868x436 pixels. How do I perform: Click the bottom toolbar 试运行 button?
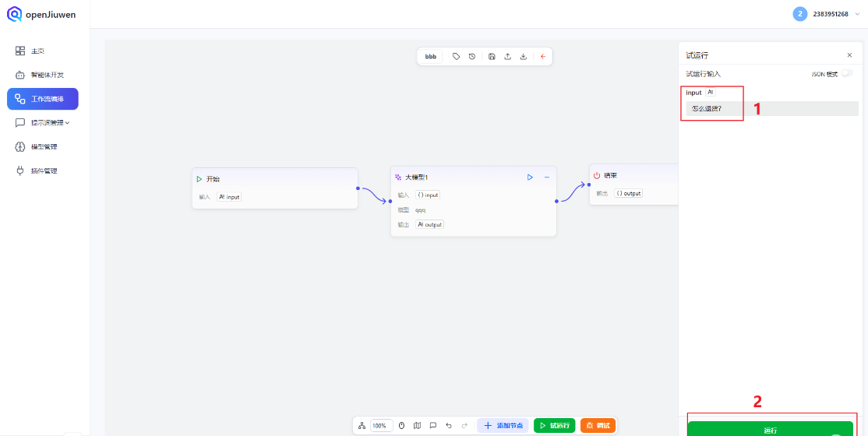555,425
